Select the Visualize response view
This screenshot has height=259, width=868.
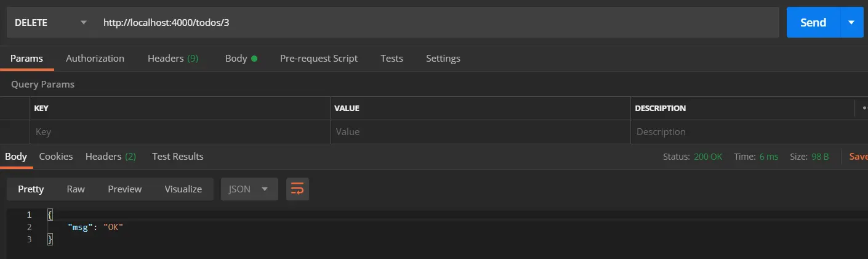coord(183,189)
